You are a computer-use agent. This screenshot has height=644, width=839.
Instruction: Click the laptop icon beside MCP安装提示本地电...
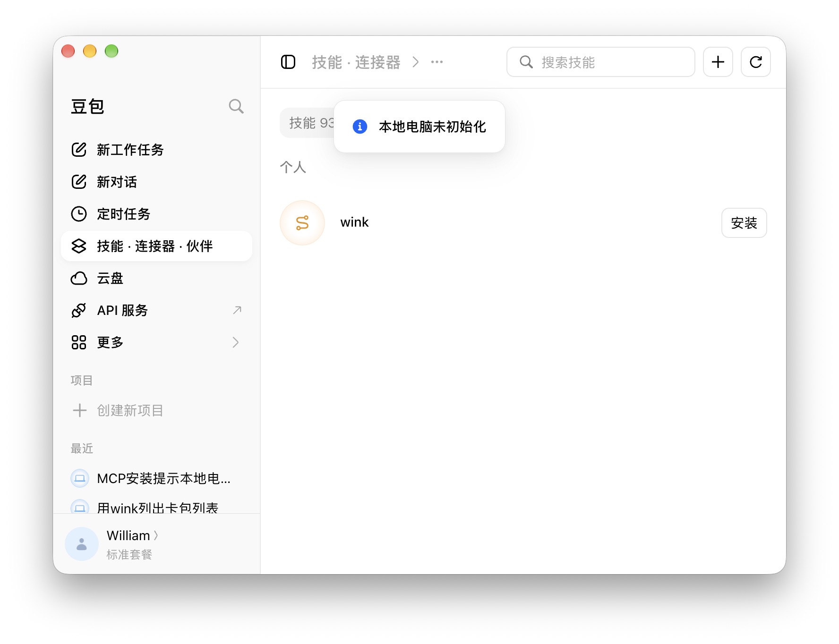point(80,478)
